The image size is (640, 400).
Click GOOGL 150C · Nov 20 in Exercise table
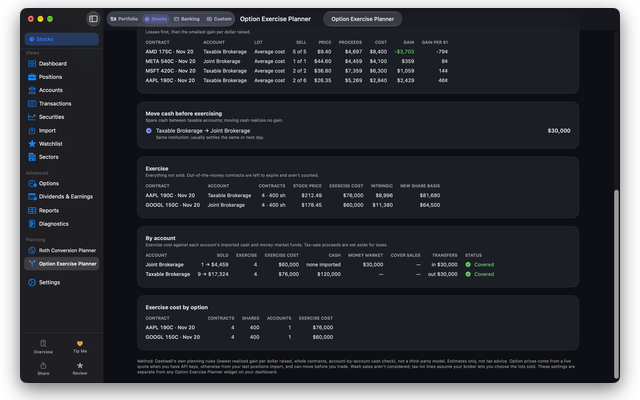[x=173, y=205]
